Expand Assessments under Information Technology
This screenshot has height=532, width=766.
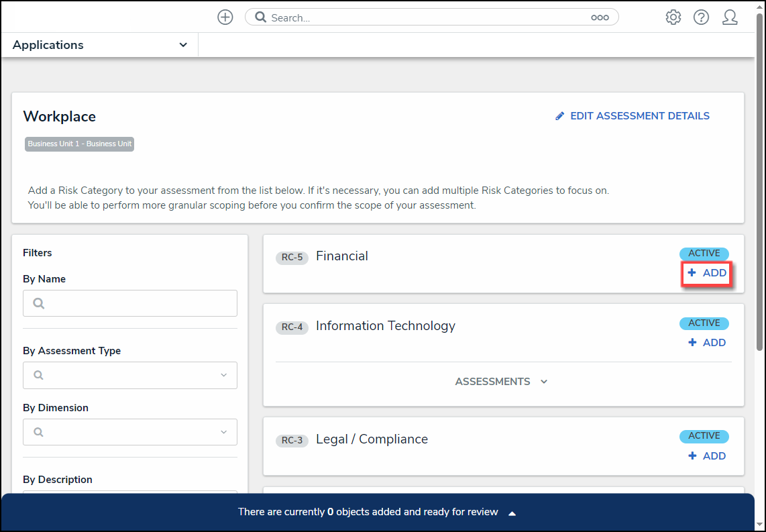[502, 382]
